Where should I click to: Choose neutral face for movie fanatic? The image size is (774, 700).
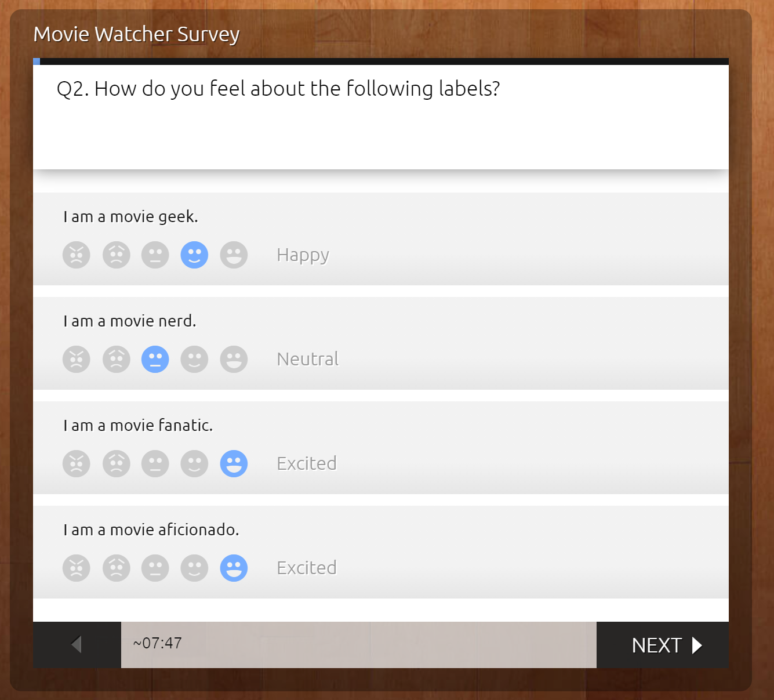coord(155,464)
